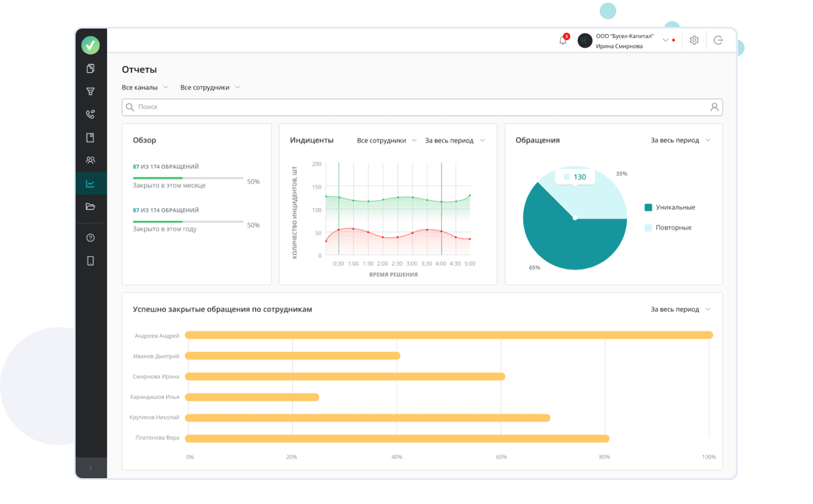The height and width of the screenshot is (504, 813).
Task: Open the funnel filter icon in sidebar
Action: [90, 91]
